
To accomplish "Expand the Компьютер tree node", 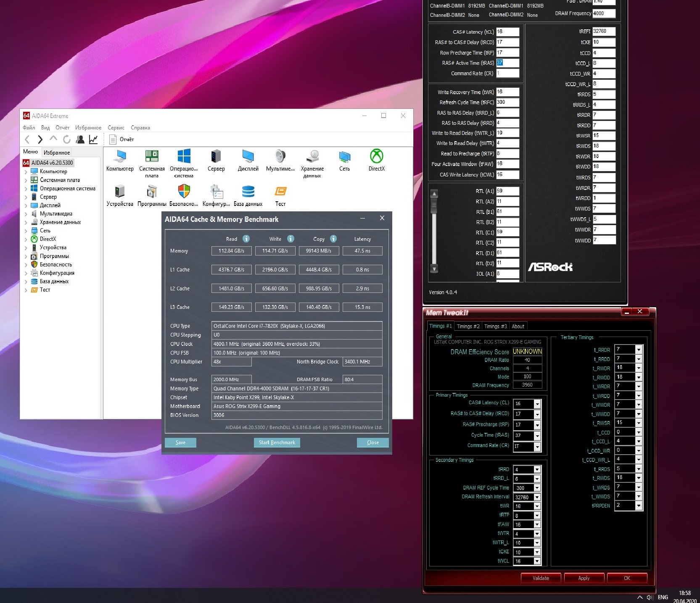I will click(x=26, y=172).
